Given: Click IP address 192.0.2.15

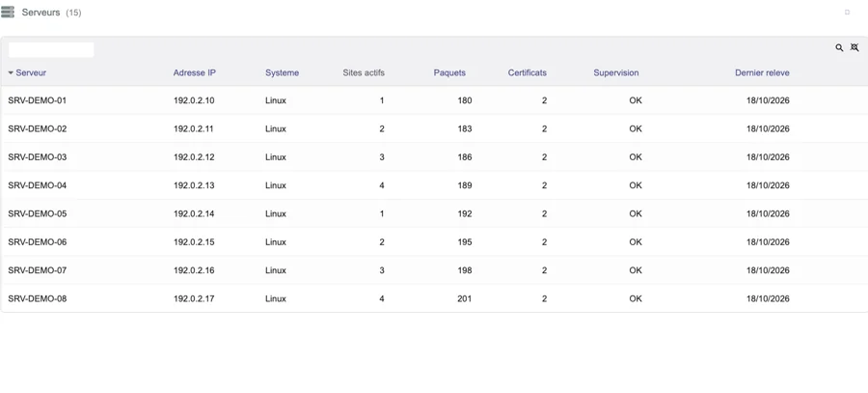Looking at the screenshot, I should (x=194, y=241).
